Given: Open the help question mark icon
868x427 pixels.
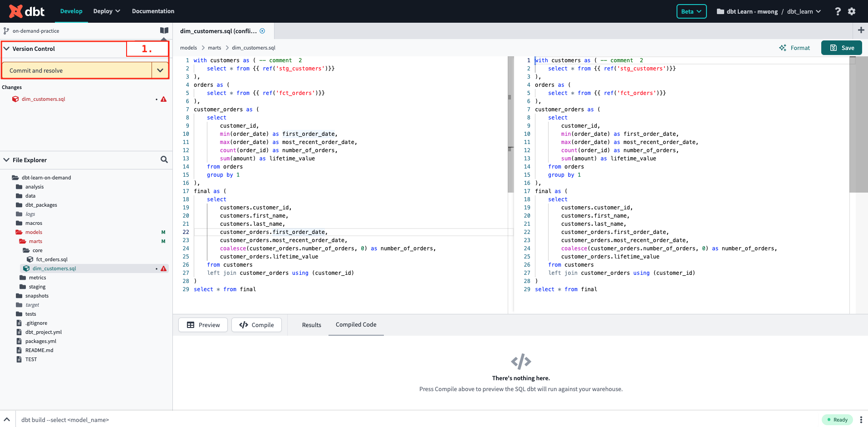Looking at the screenshot, I should pyautogui.click(x=838, y=11).
